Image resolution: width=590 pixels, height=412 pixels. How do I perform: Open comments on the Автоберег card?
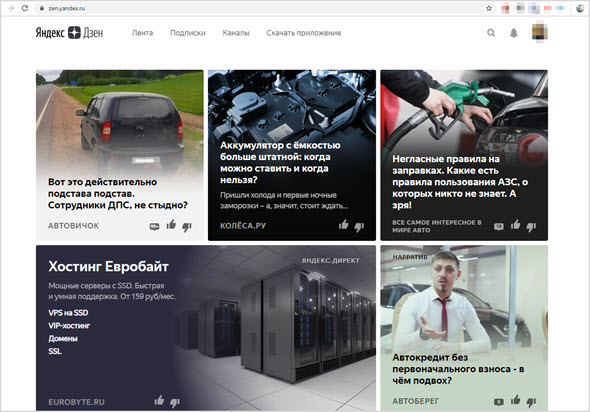[x=499, y=402]
